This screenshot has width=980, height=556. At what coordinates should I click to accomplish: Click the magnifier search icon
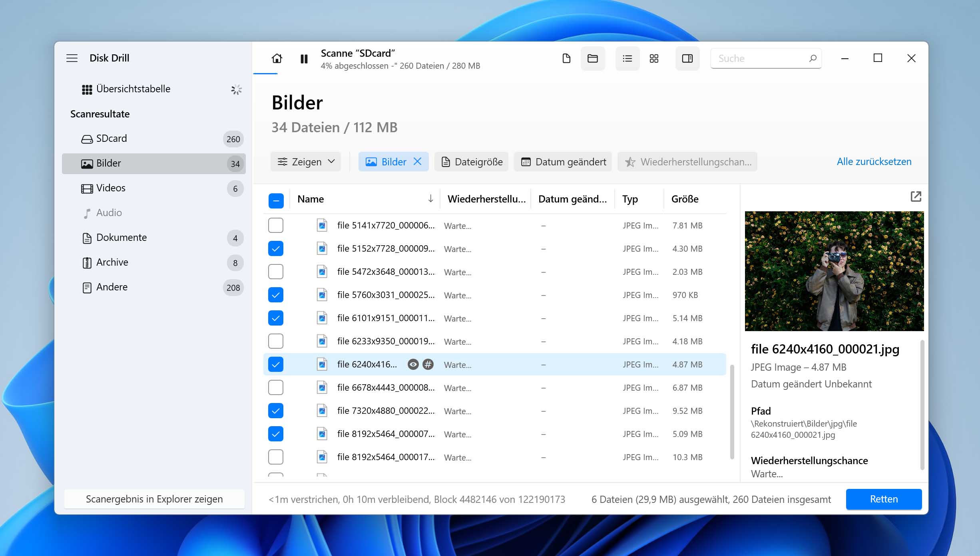coord(813,58)
